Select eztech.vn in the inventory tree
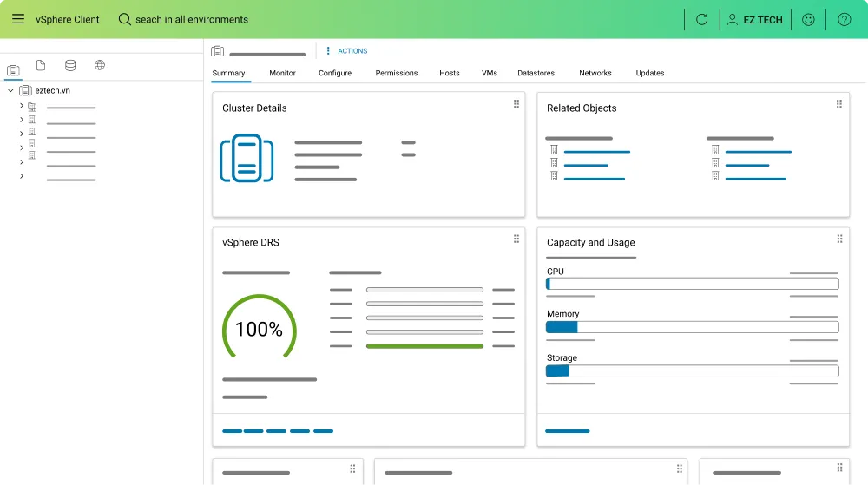 (53, 90)
